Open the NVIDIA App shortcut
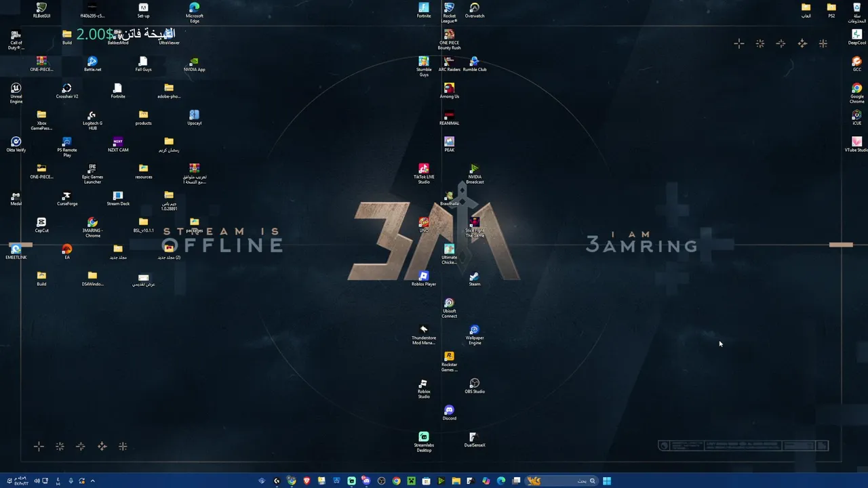 click(194, 64)
